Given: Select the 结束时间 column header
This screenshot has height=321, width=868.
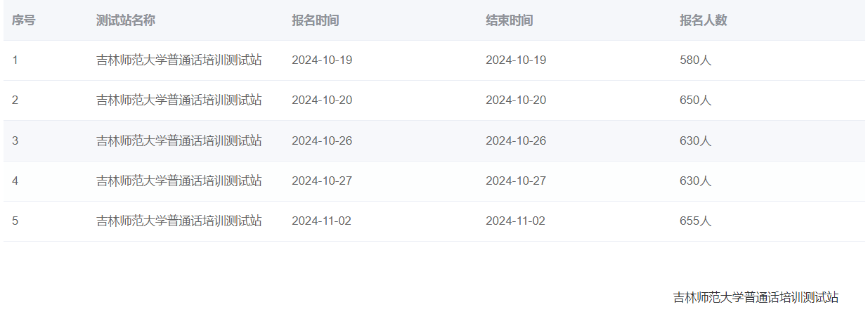Looking at the screenshot, I should coord(509,20).
